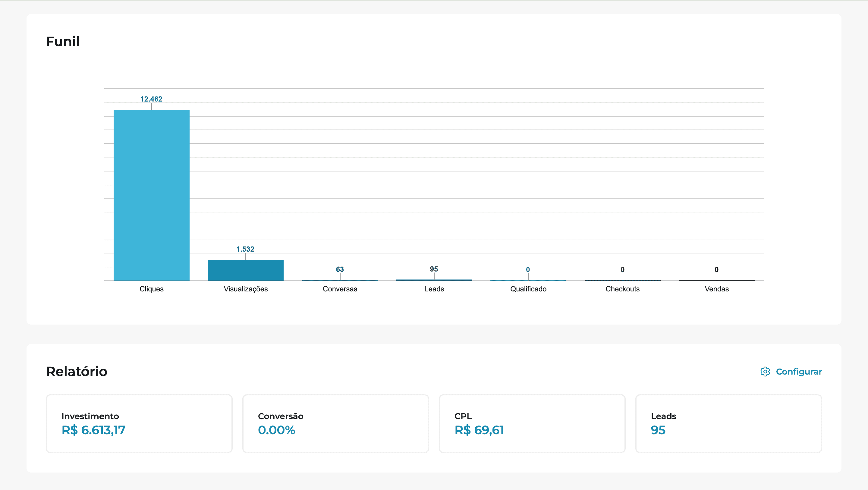Image resolution: width=868 pixels, height=490 pixels.
Task: Click the Conversas axis label
Action: click(x=340, y=289)
